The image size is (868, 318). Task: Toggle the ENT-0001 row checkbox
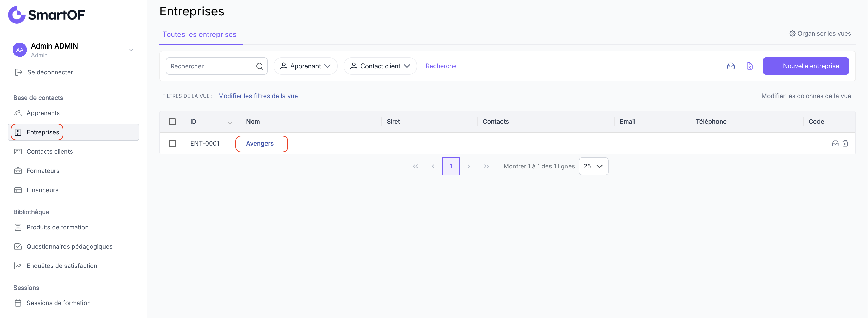[172, 143]
